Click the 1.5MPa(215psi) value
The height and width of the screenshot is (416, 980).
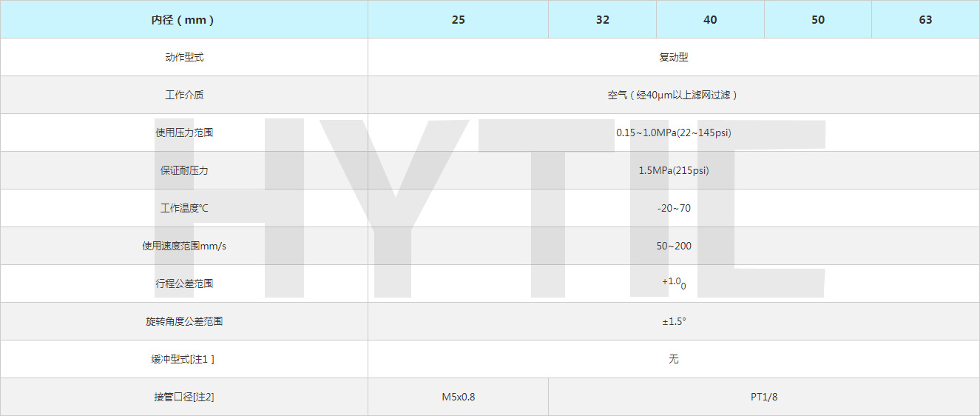(674, 170)
